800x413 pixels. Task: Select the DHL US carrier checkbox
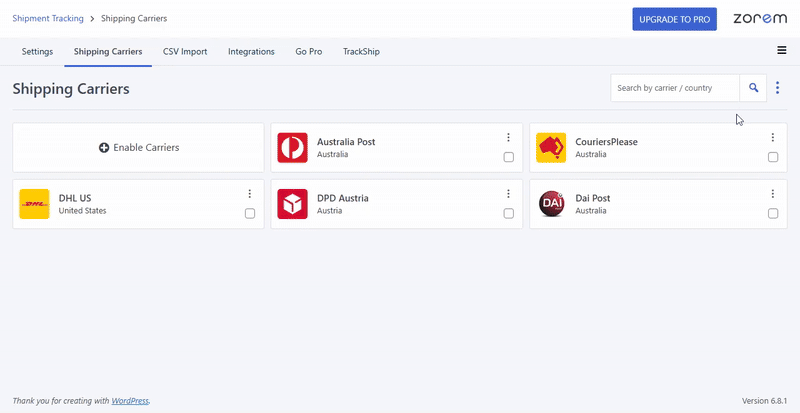click(250, 214)
